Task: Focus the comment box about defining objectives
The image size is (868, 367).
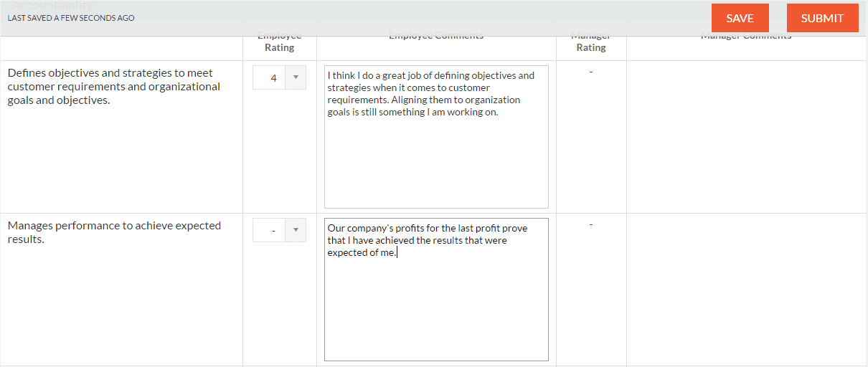Action: pyautogui.click(x=436, y=137)
